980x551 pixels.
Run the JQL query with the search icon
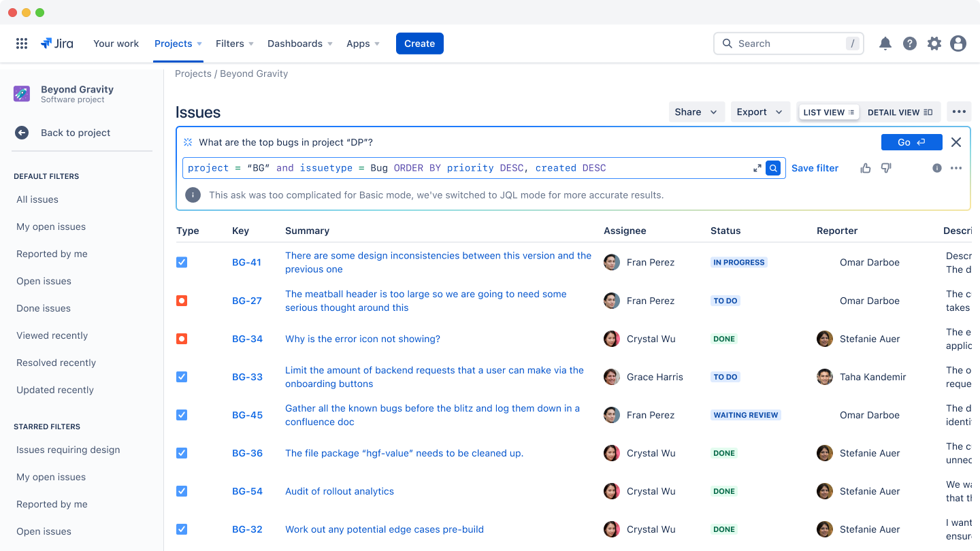pos(773,167)
